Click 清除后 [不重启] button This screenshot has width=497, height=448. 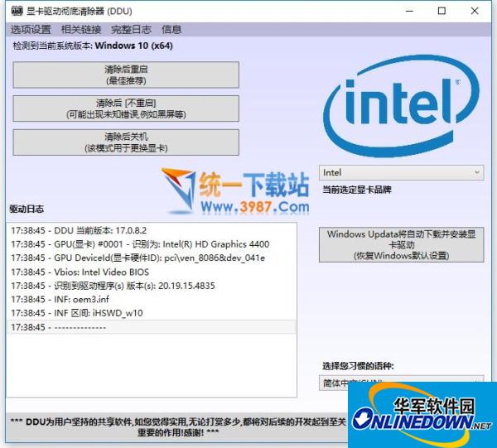pyautogui.click(x=126, y=108)
